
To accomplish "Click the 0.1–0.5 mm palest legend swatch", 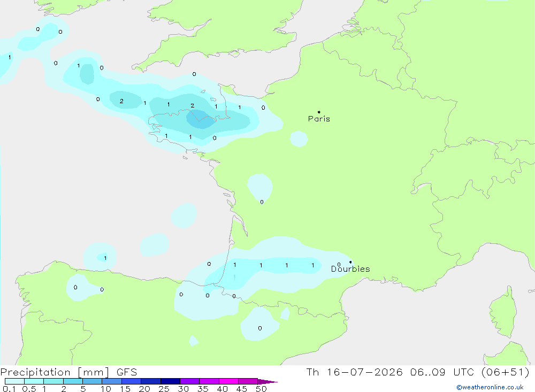I will pyautogui.click(x=14, y=381).
